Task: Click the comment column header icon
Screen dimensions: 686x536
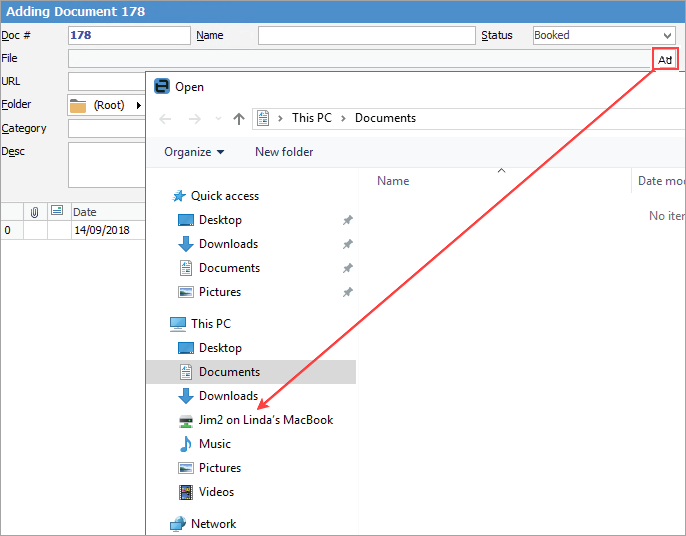Action: click(x=57, y=210)
